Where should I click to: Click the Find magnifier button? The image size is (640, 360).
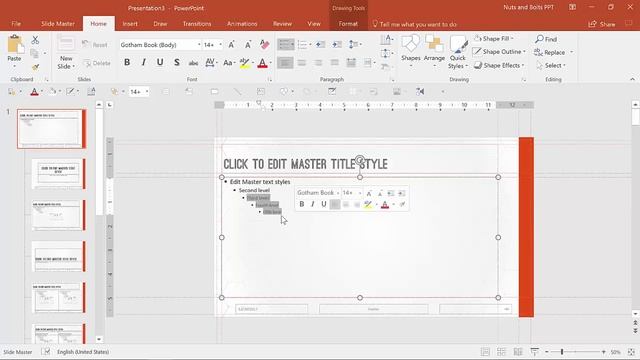pyautogui.click(x=546, y=39)
